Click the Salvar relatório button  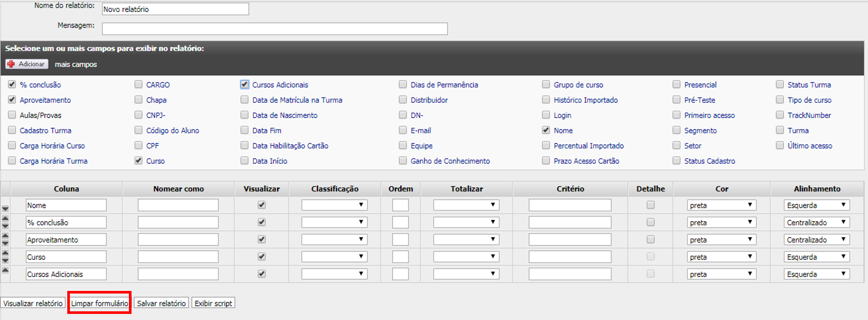161,303
